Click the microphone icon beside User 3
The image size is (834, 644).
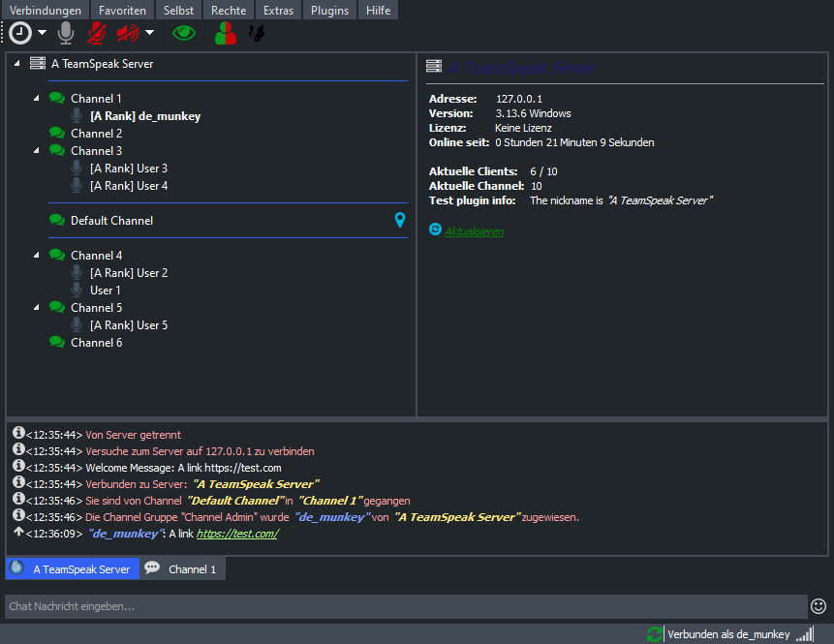tap(77, 169)
